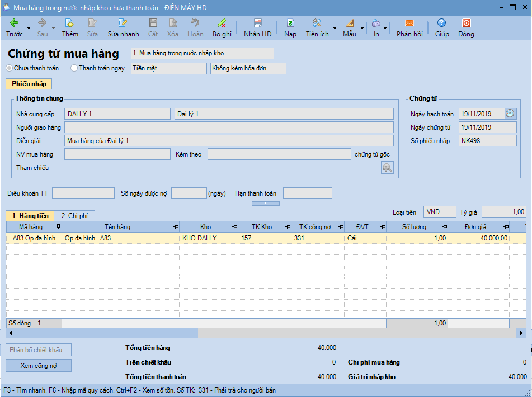Viewport: 532px width, 397px height.
Task: Click Xem công nợ button
Action: 39,366
